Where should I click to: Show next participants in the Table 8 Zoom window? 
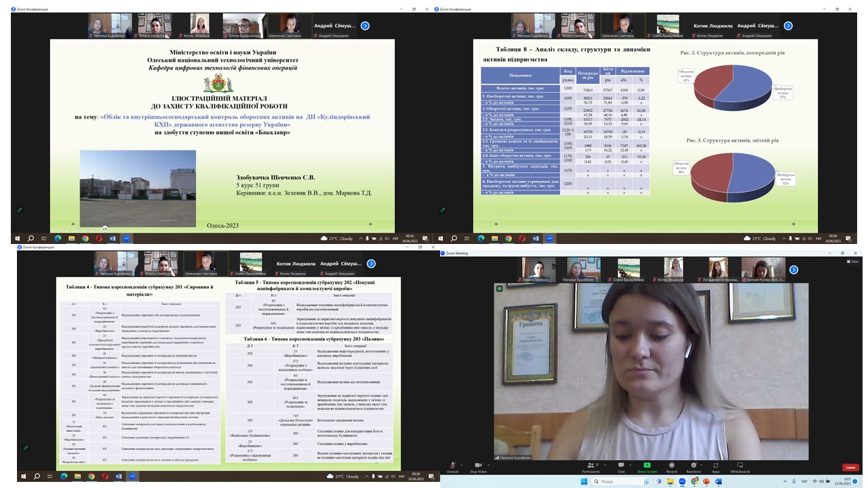[788, 26]
